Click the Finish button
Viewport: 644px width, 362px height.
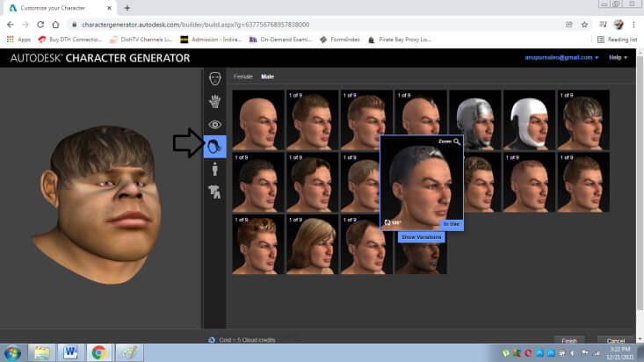569,341
